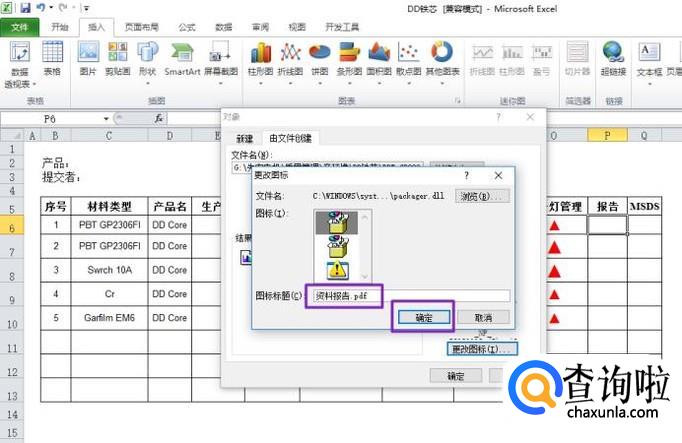Click cell containing Swrch 10A
This screenshot has width=682, height=443.
tap(110, 270)
